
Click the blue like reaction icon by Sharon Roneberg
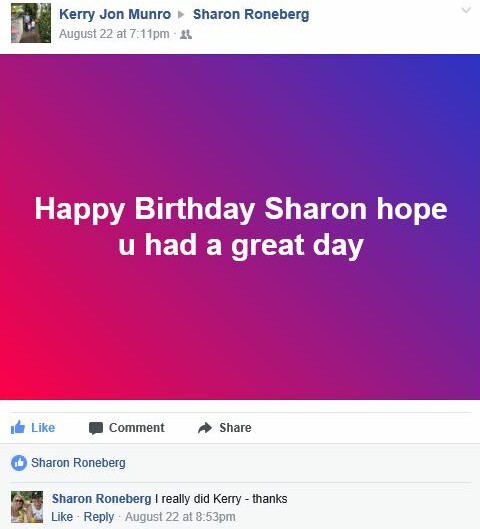point(19,463)
